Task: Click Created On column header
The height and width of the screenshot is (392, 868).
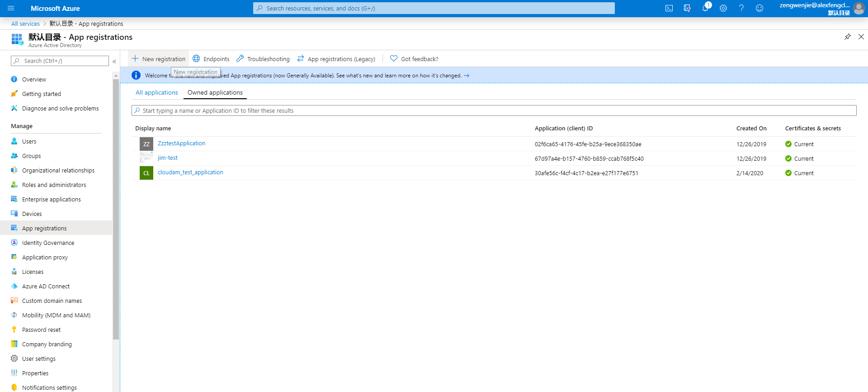Action: coord(751,129)
